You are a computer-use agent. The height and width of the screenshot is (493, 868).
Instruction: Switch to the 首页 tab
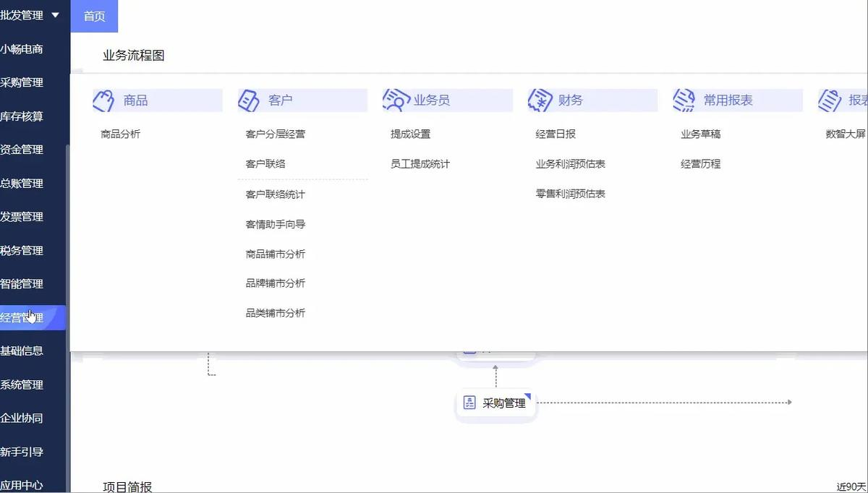94,16
